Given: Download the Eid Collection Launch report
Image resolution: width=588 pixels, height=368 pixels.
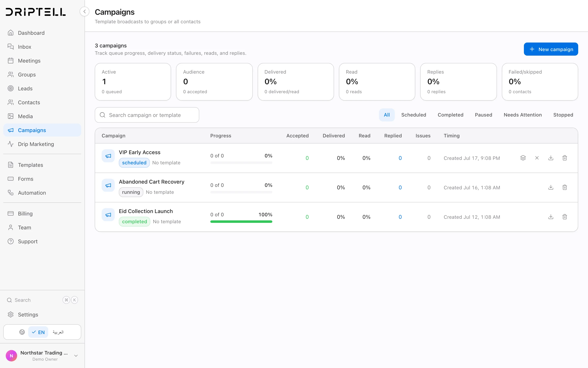Looking at the screenshot, I should pos(551,217).
